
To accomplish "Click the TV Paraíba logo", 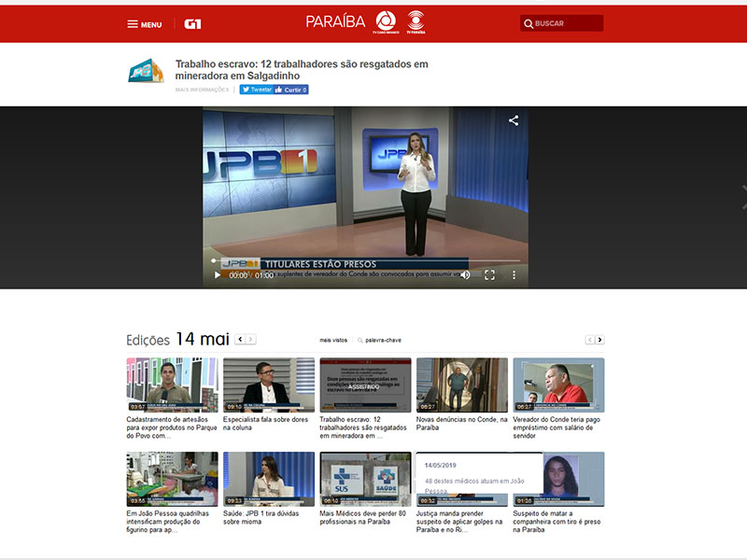I will [416, 22].
